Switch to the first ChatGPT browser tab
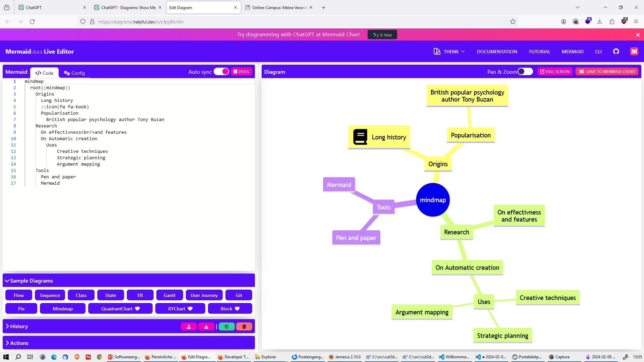The image size is (644, 362). pyautogui.click(x=52, y=7)
